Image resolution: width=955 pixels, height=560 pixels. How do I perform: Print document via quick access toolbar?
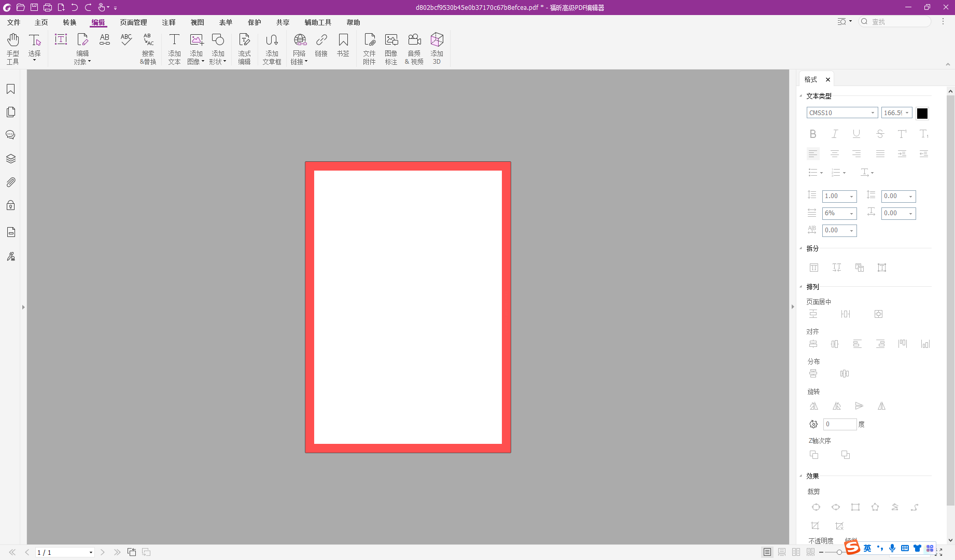(47, 7)
